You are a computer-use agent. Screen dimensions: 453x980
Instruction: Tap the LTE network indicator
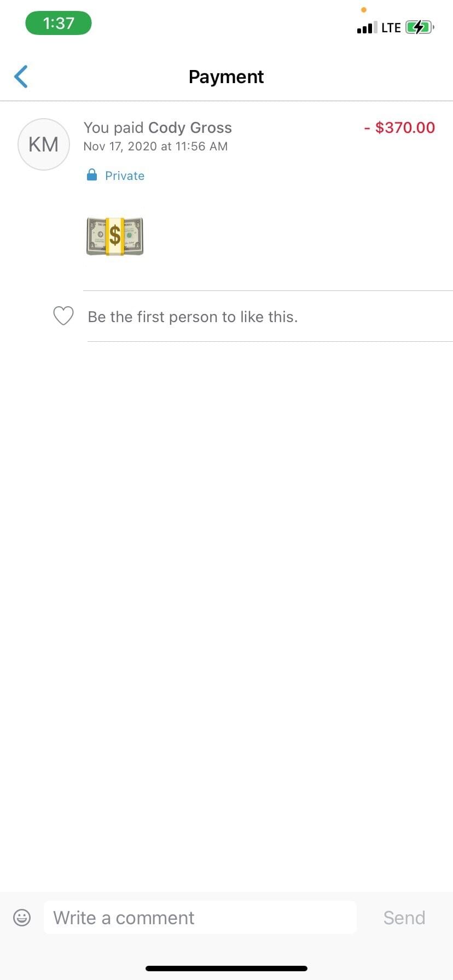(x=391, y=27)
